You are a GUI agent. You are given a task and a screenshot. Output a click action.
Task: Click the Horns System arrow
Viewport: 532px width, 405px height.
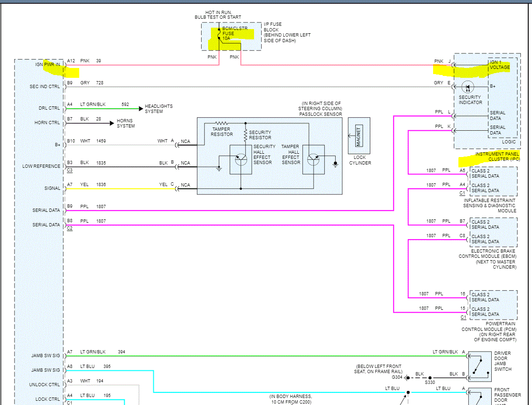point(112,123)
